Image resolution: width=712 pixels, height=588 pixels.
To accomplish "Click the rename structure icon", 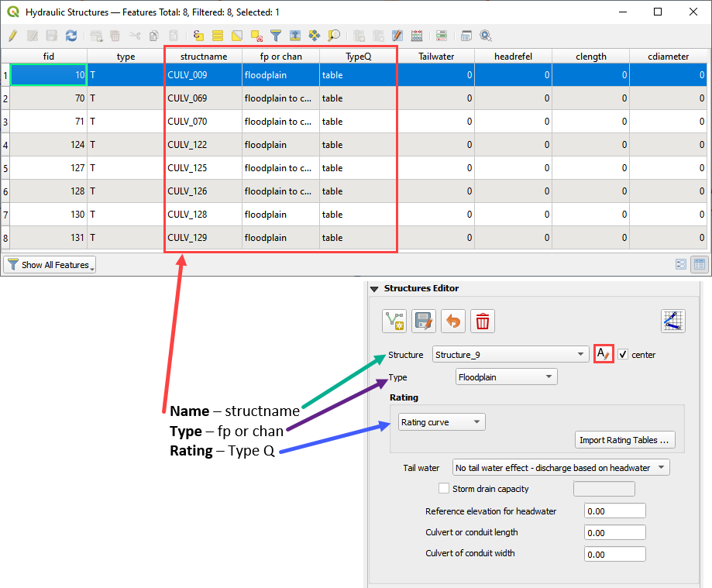I will click(x=604, y=354).
